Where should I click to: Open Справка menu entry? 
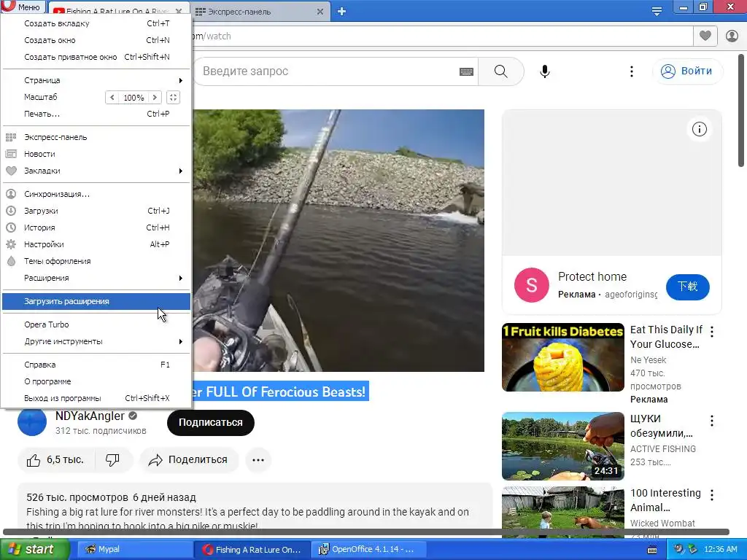(x=96, y=365)
